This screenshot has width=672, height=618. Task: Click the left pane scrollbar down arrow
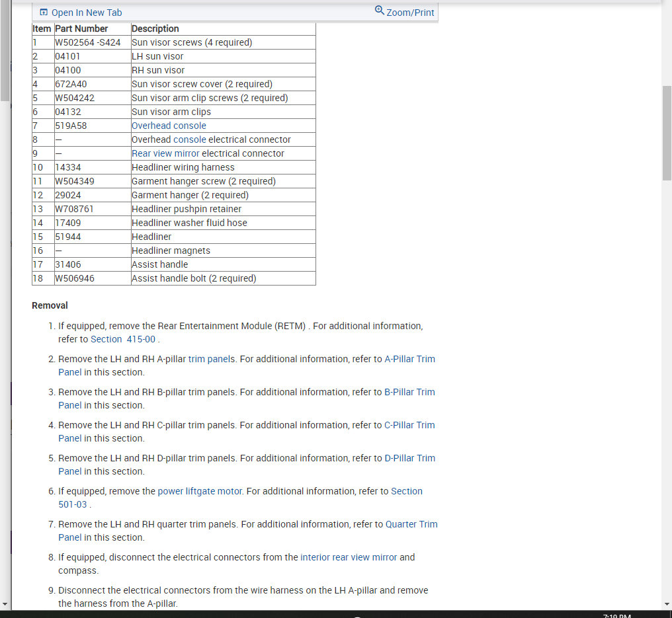click(x=5, y=604)
